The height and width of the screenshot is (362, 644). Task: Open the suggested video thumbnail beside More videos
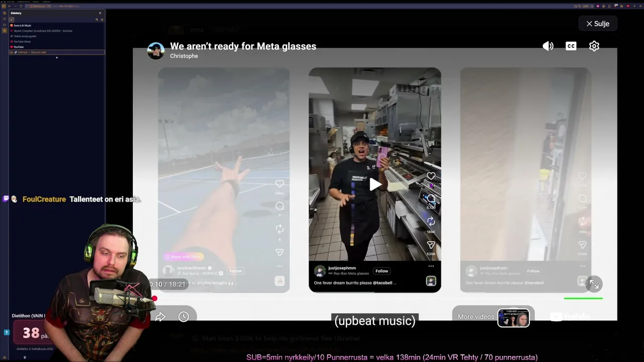coord(513,318)
